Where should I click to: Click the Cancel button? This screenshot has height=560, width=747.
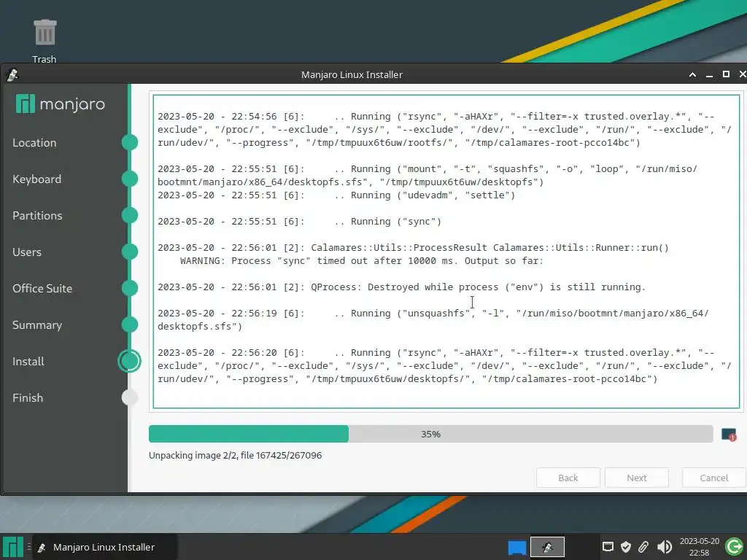[713, 478]
